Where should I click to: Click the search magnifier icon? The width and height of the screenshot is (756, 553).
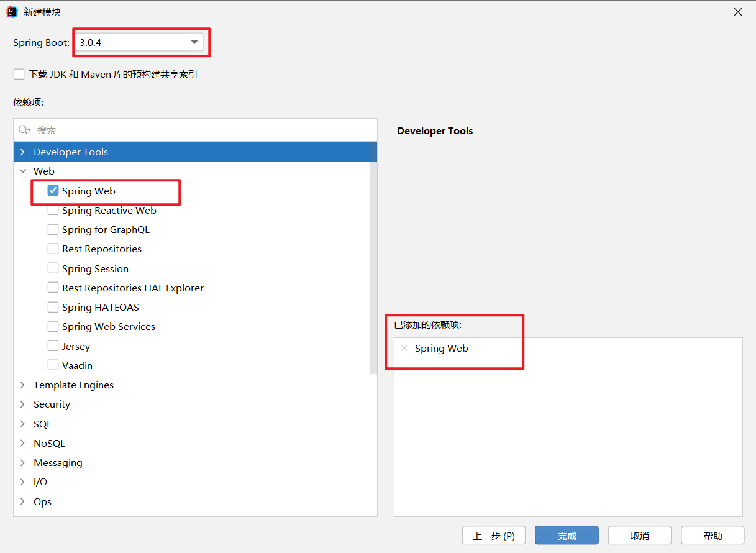click(24, 130)
